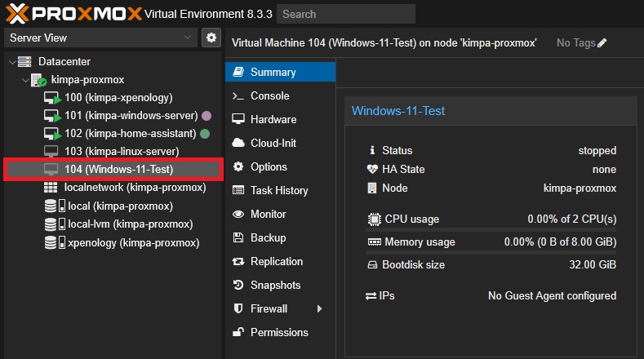Screen dimensions: 644x359
Task: Click the Search input field
Action: pyautogui.click(x=345, y=14)
